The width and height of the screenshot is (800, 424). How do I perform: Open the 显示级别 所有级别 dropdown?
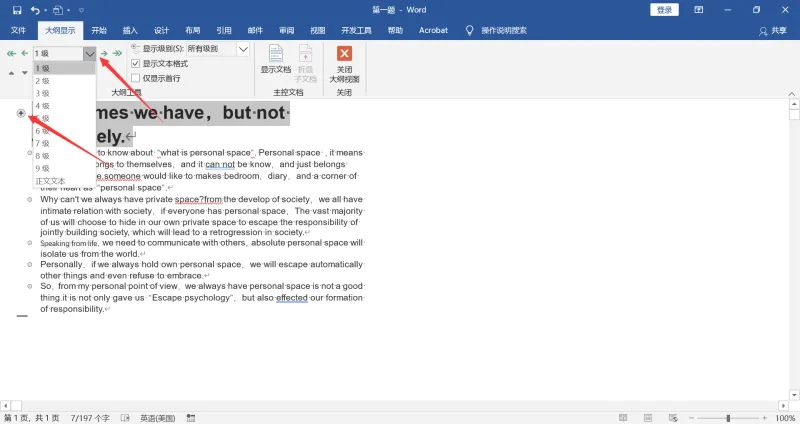243,49
